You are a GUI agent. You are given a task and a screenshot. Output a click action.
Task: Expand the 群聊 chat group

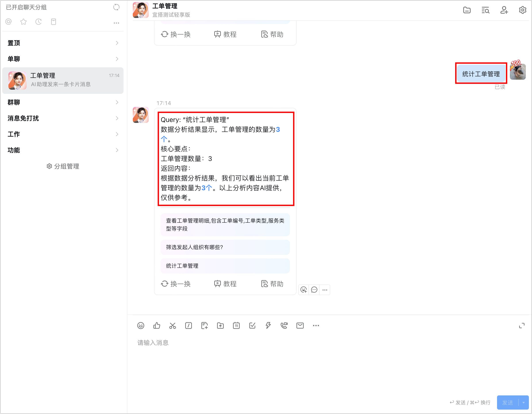point(63,102)
